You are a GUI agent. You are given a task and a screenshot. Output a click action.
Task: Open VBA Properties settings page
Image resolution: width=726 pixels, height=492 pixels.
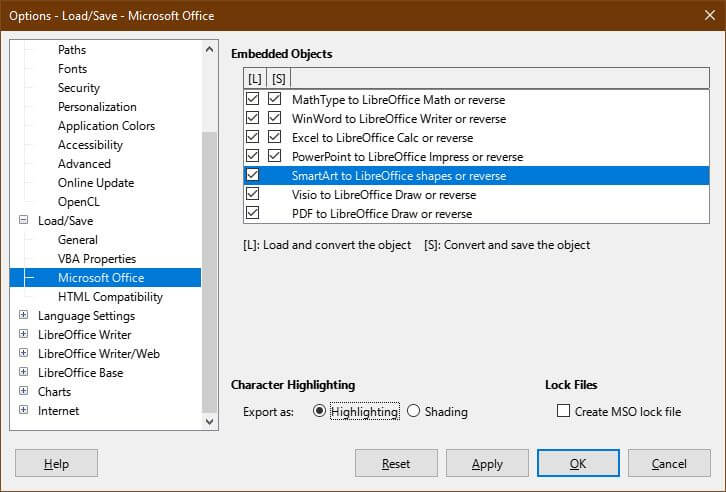(97, 259)
